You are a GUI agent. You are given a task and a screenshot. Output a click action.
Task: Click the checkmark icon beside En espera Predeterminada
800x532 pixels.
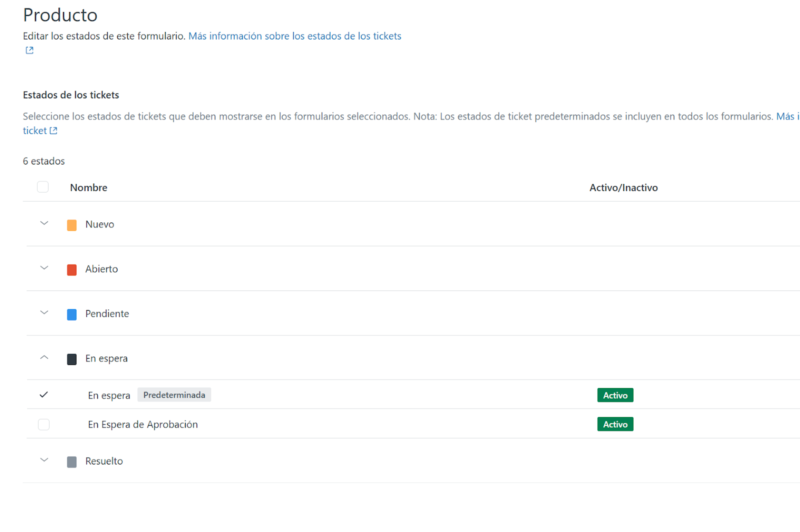pyautogui.click(x=44, y=394)
